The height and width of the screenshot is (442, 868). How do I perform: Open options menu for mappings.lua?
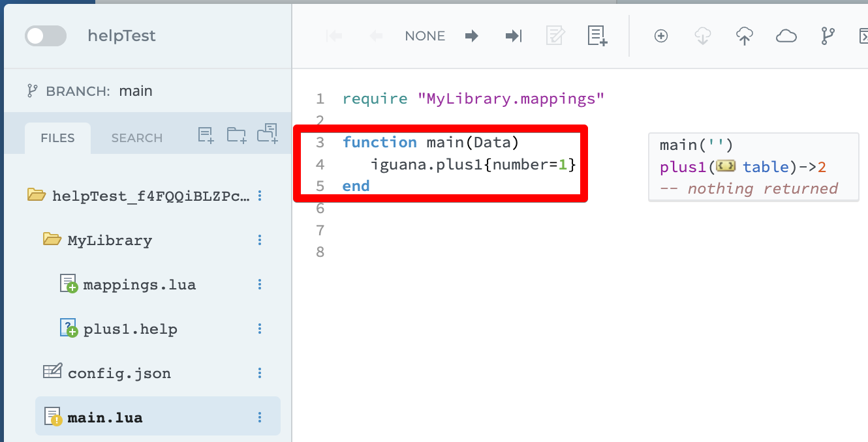click(x=260, y=285)
